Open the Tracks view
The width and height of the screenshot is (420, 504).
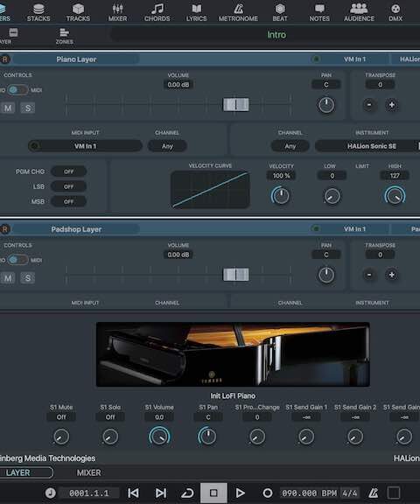[x=78, y=12]
